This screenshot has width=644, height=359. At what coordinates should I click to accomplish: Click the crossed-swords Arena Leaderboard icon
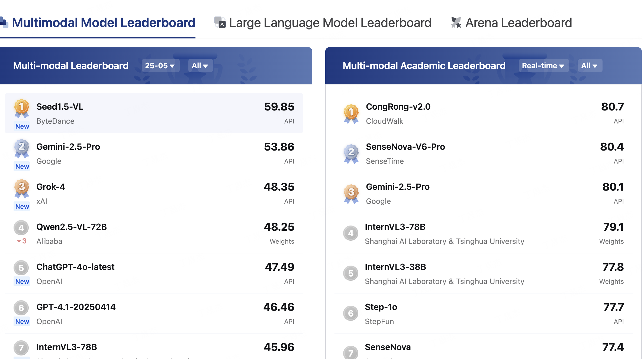(456, 23)
